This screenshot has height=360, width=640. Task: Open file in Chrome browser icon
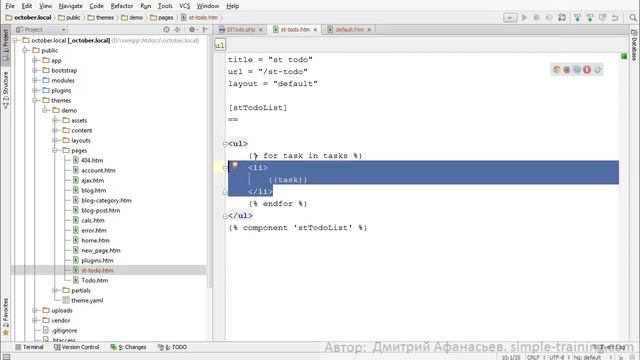coord(556,70)
